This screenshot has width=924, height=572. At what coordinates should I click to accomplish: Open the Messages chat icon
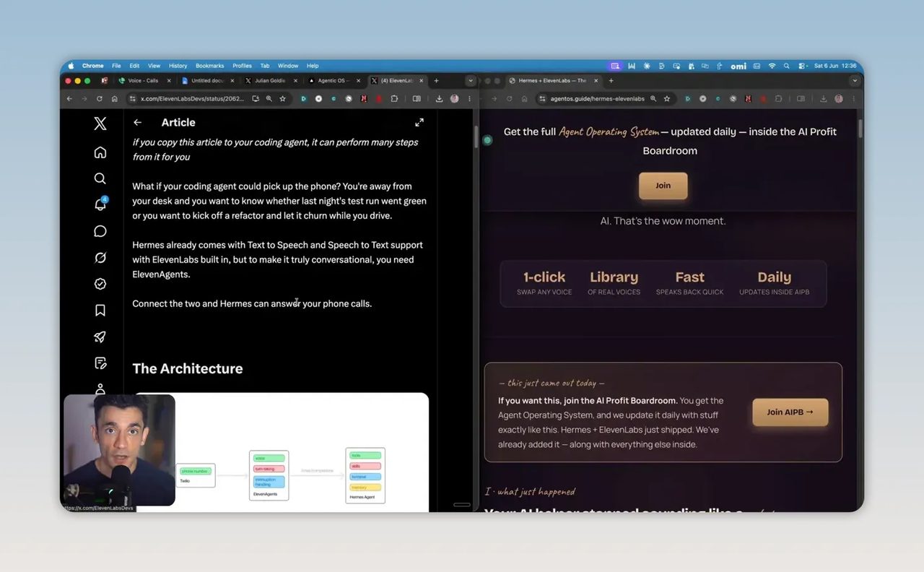point(100,231)
